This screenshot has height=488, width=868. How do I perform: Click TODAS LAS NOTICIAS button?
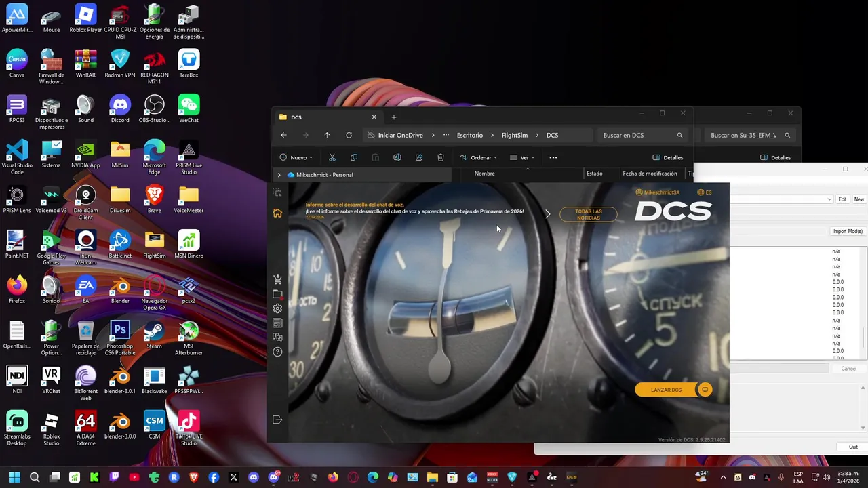[588, 214]
